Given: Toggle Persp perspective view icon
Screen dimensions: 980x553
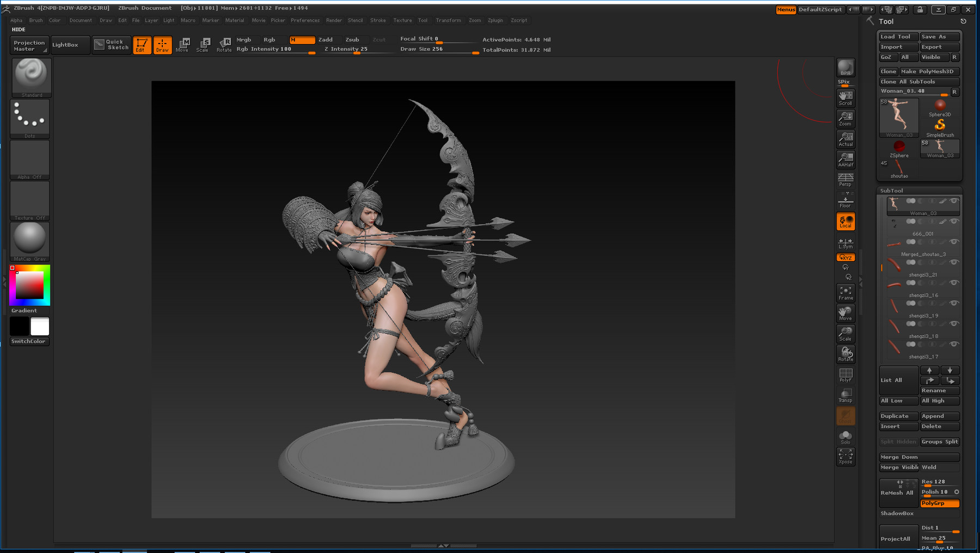Looking at the screenshot, I should pos(845,180).
